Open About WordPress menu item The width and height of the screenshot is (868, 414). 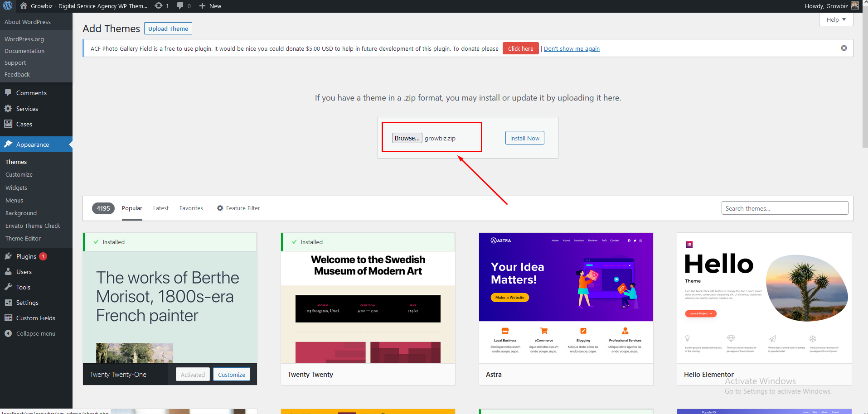coord(28,22)
